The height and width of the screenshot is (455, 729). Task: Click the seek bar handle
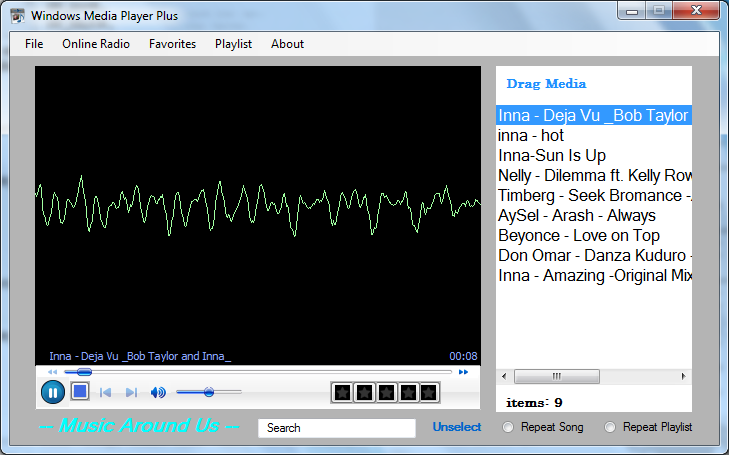pyautogui.click(x=84, y=372)
